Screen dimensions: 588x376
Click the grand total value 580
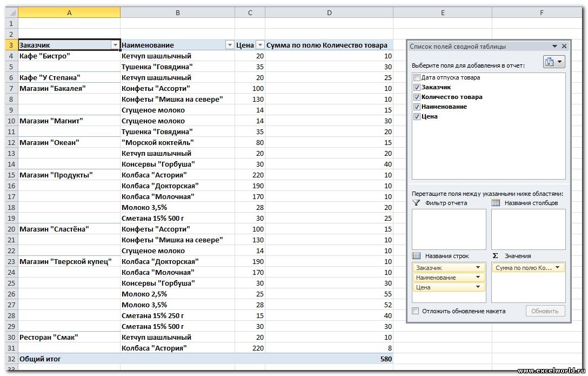[329, 359]
